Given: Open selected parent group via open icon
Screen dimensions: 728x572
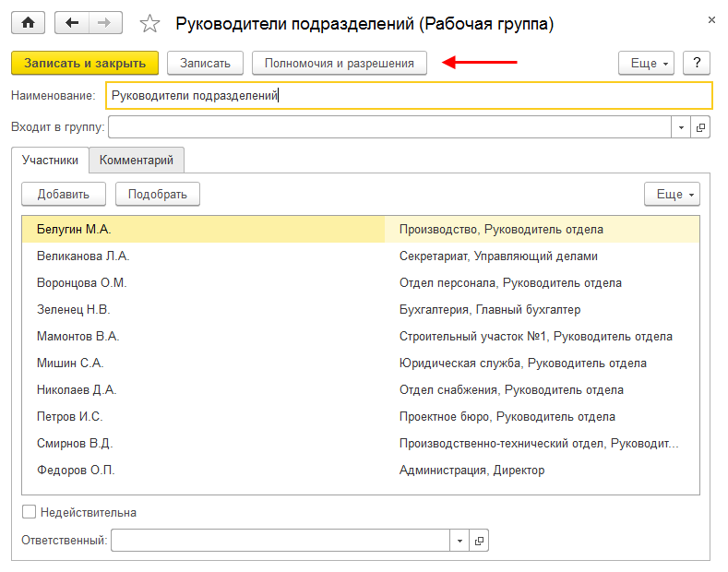Looking at the screenshot, I should point(701,127).
